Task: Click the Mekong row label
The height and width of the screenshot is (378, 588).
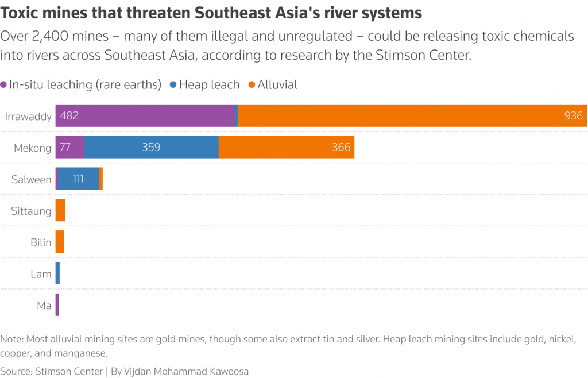Action: coord(33,148)
